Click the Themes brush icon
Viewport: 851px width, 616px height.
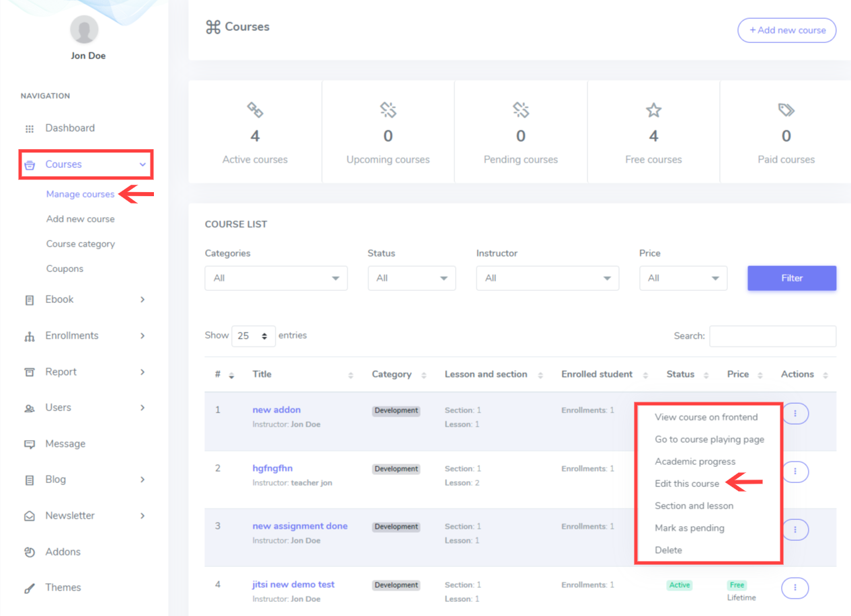click(x=29, y=588)
